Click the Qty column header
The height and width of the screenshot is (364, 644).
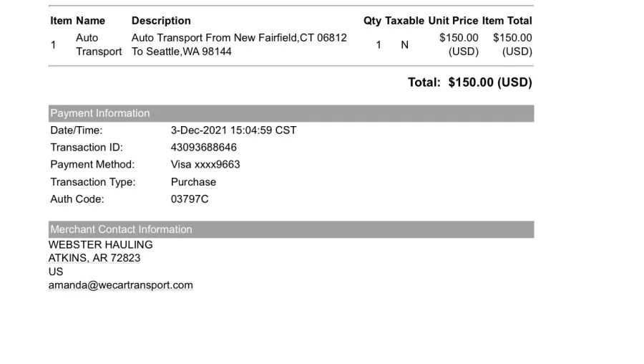tap(373, 21)
